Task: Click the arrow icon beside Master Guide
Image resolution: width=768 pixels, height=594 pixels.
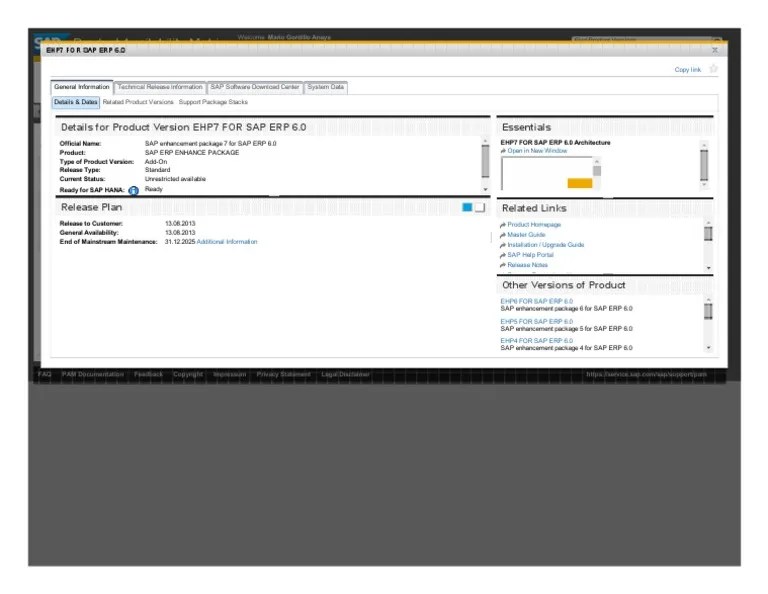Action: point(503,235)
